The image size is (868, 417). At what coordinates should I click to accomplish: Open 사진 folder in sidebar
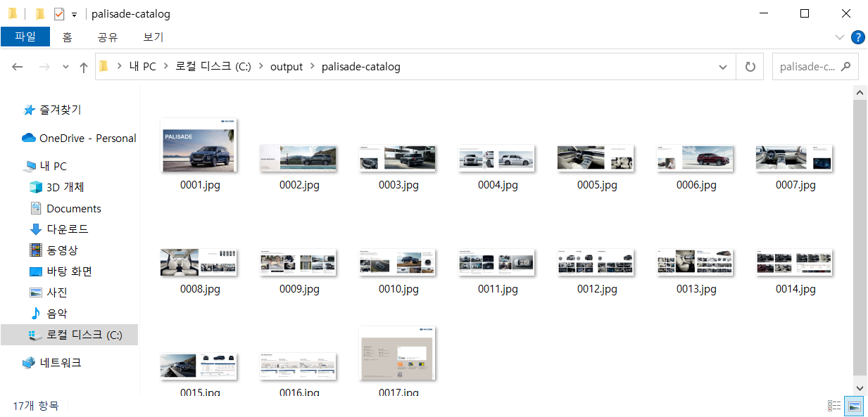tap(57, 293)
